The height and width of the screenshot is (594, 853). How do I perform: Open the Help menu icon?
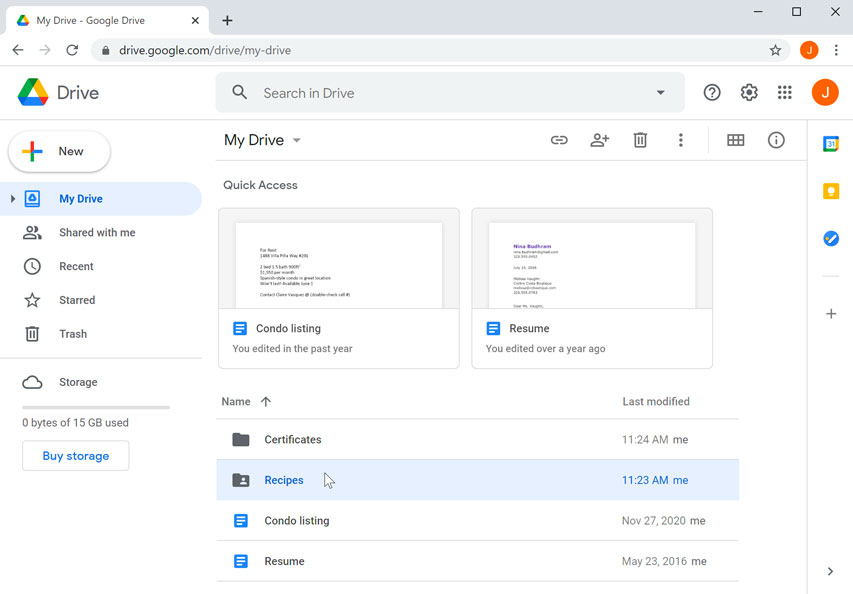pyautogui.click(x=711, y=91)
